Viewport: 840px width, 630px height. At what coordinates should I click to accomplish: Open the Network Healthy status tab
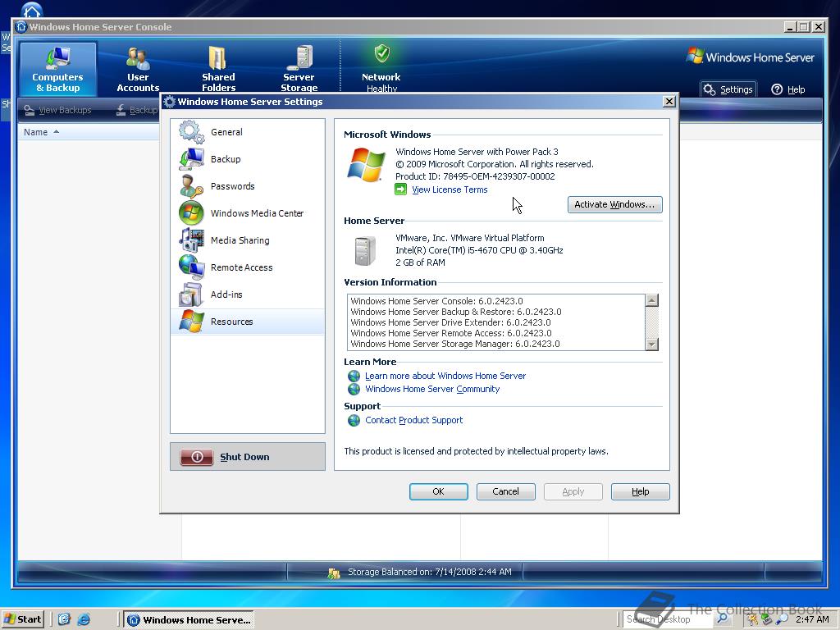tap(381, 69)
